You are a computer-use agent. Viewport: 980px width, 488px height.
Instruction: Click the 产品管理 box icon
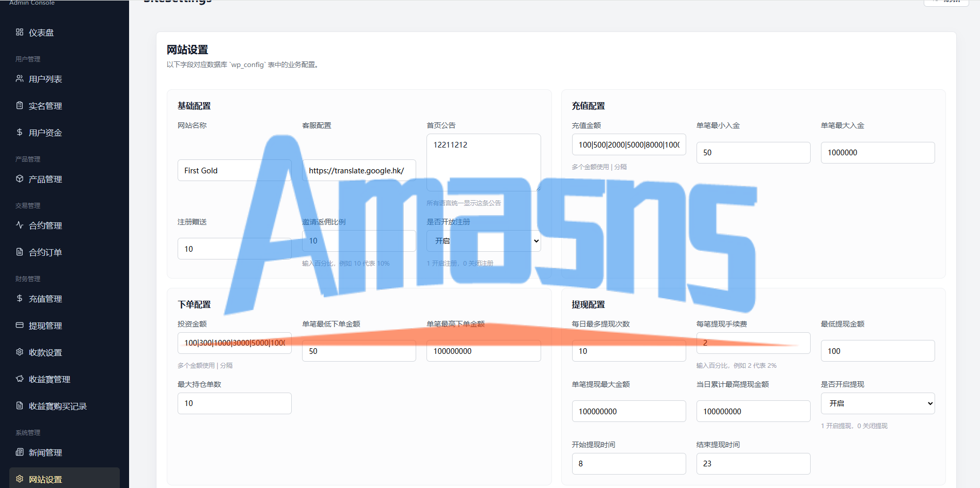pyautogui.click(x=20, y=178)
